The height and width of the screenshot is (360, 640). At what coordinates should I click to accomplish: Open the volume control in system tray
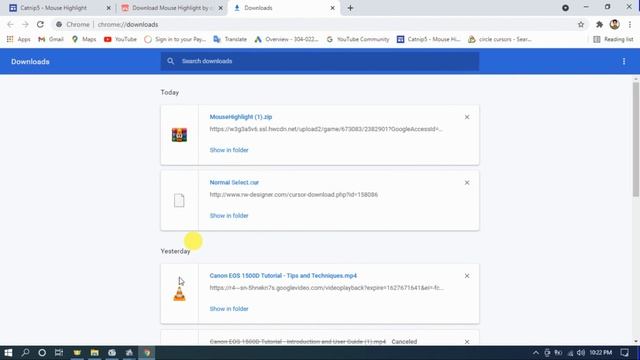(580, 353)
